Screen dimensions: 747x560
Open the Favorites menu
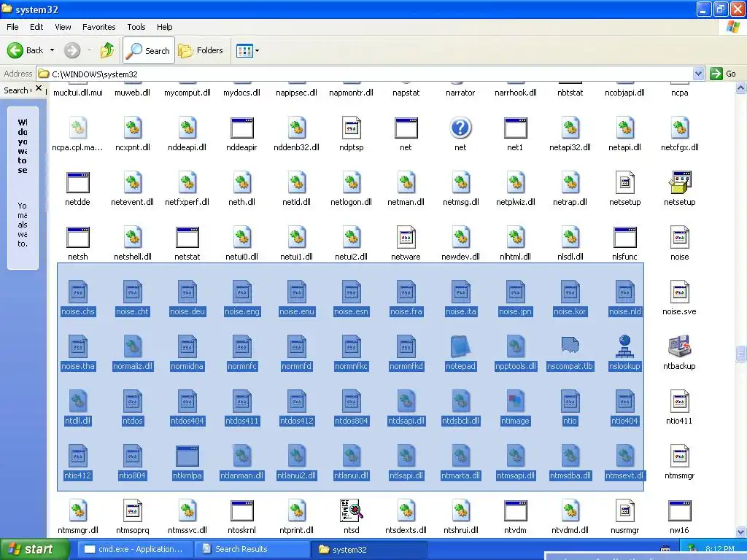click(x=98, y=27)
